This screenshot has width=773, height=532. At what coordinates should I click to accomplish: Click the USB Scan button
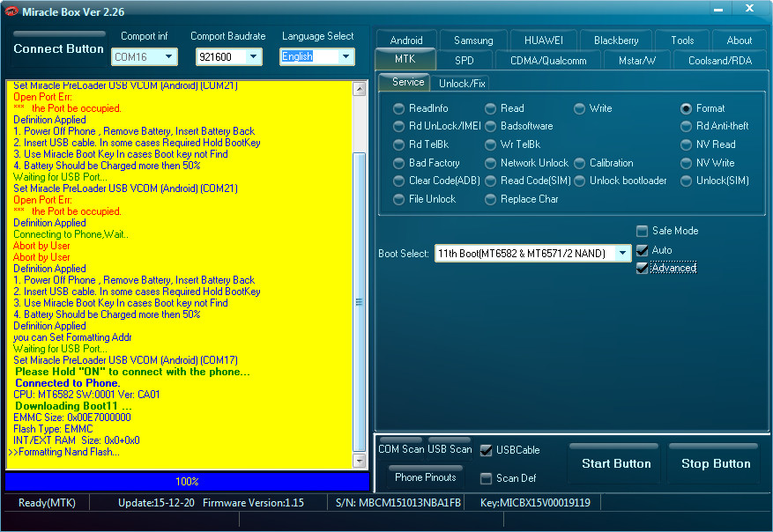tap(450, 448)
